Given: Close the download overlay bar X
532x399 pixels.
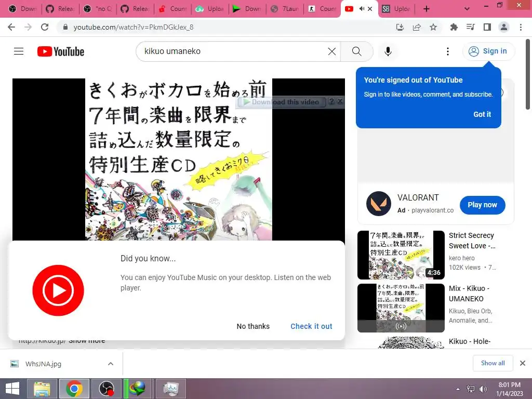Looking at the screenshot, I should pos(340,101).
